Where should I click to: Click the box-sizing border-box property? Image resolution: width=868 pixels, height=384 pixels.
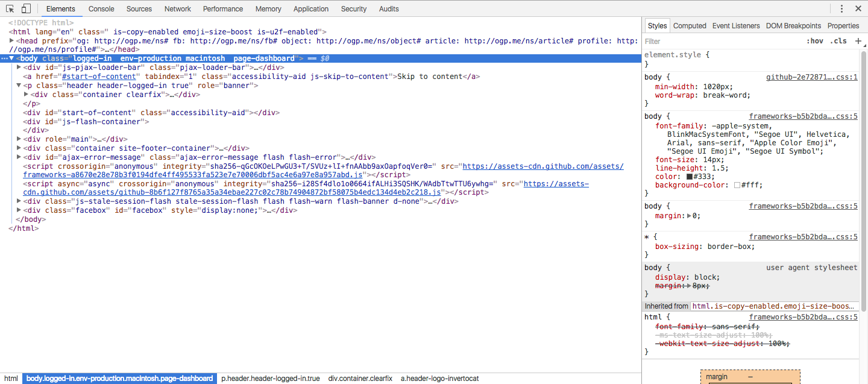pos(705,247)
